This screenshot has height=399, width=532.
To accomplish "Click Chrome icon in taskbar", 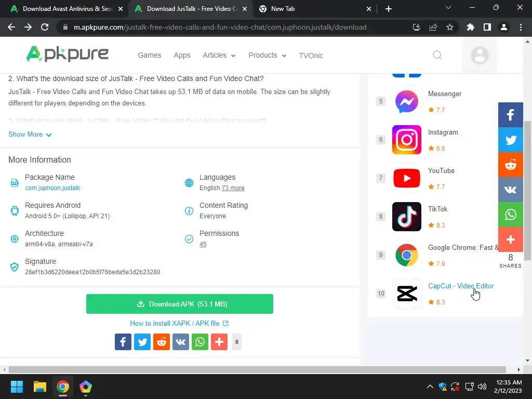I will click(x=63, y=387).
